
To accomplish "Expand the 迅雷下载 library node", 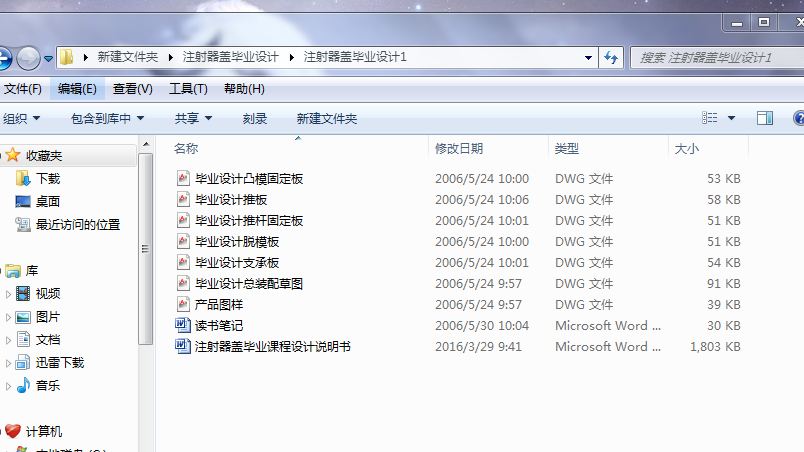I will point(8,363).
